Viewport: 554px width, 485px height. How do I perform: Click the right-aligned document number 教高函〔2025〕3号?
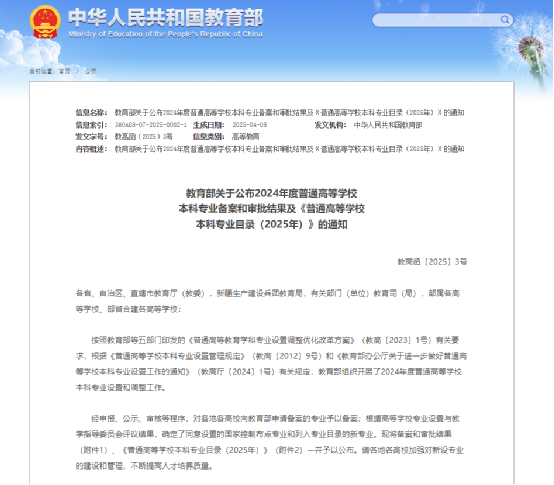pos(432,262)
